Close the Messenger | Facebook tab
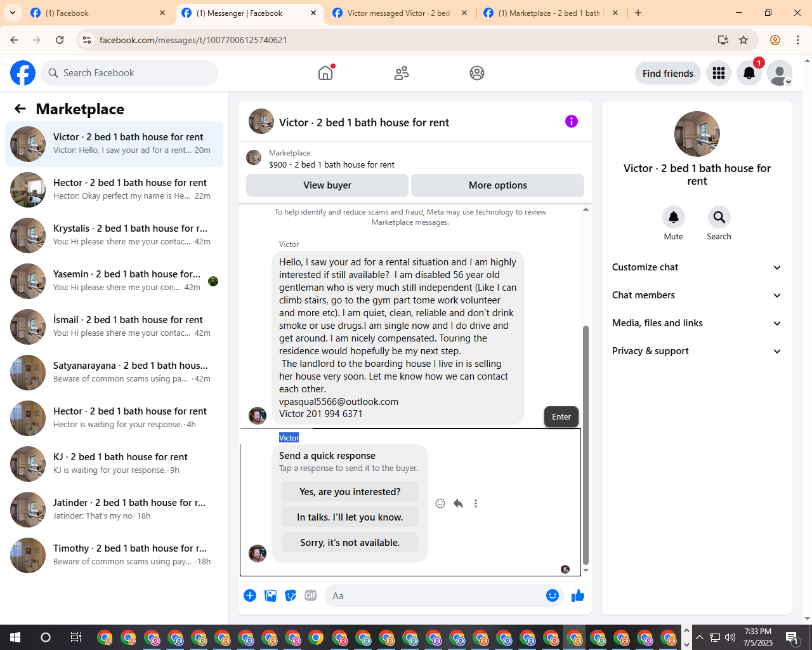 tap(313, 13)
